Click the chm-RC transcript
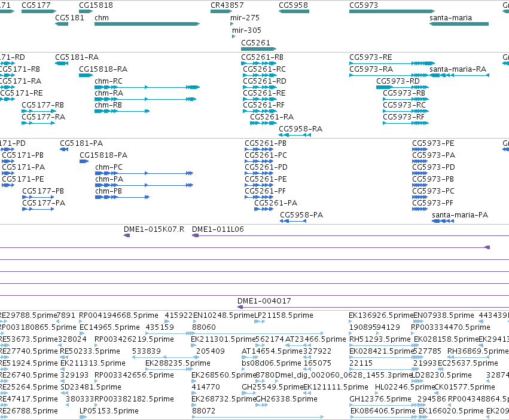The image size is (509, 420). pos(147,87)
